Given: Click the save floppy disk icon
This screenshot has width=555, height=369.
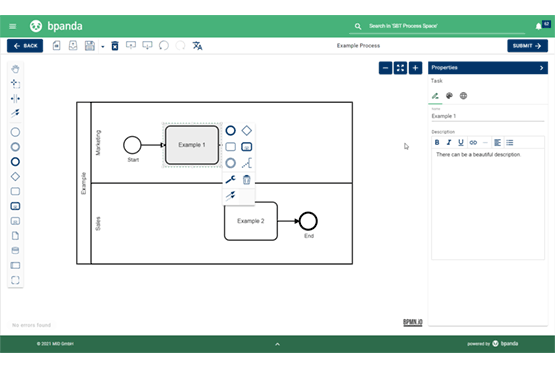Looking at the screenshot, I should click(x=90, y=46).
